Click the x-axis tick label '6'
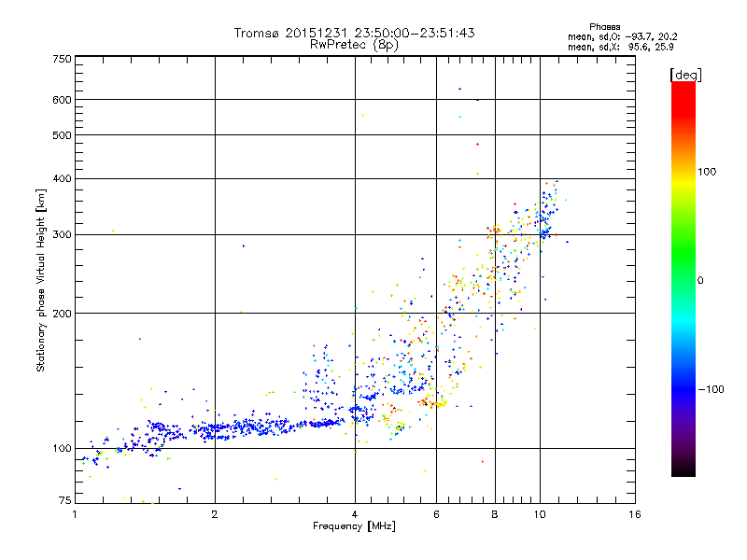747x560 pixels. (436, 514)
